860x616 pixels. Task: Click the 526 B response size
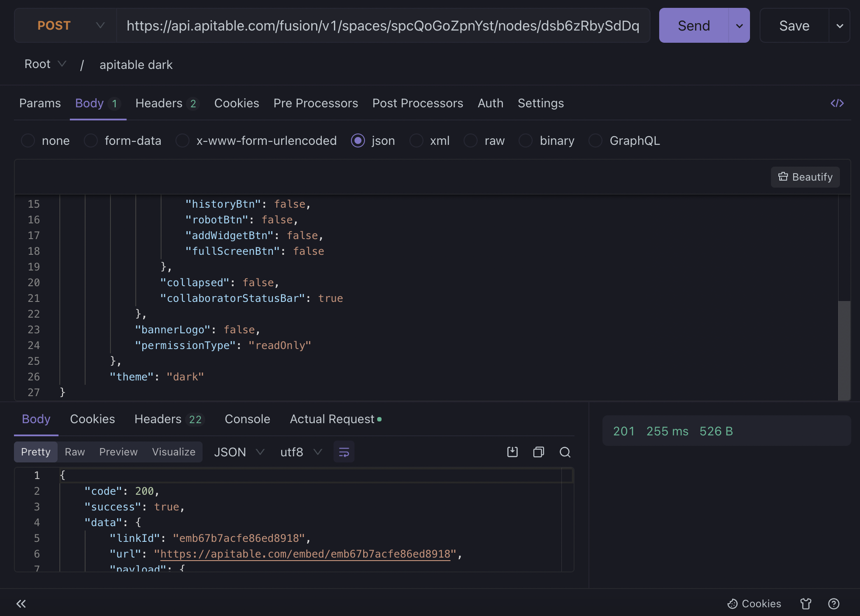[716, 431]
